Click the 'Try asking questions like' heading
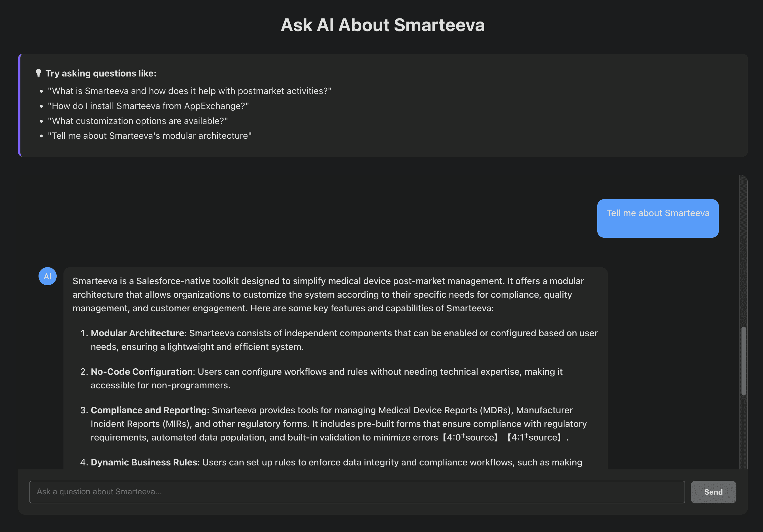Viewport: 763px width, 532px height. tap(101, 73)
